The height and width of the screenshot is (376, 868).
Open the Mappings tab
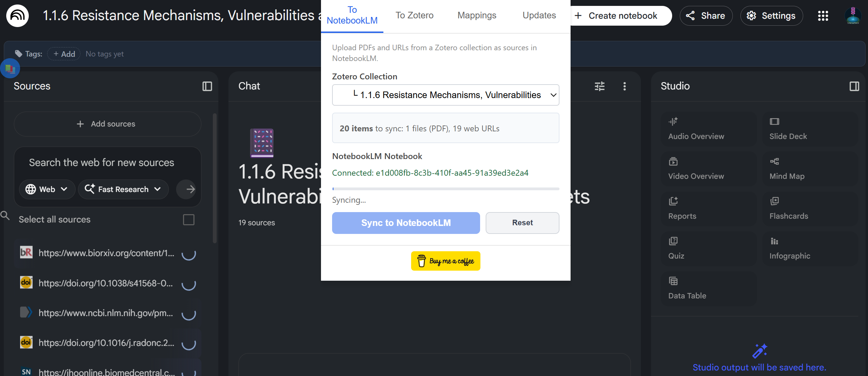pyautogui.click(x=477, y=16)
